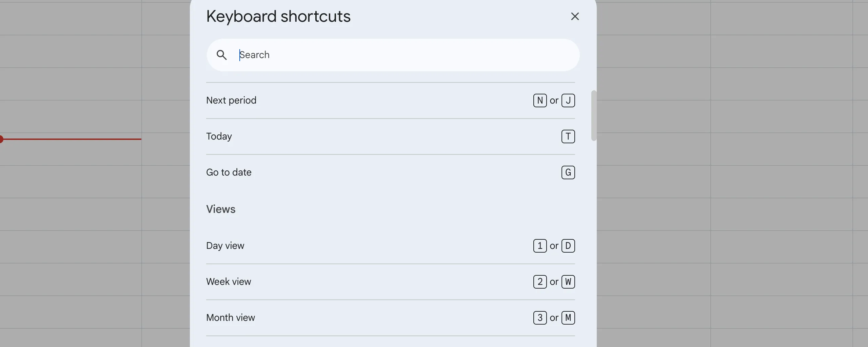Click the M key icon for Month view
The height and width of the screenshot is (347, 868).
568,318
